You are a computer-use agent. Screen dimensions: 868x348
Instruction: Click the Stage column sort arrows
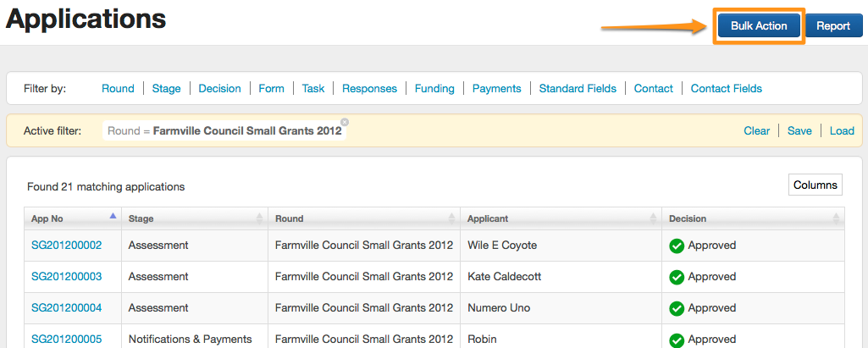259,218
